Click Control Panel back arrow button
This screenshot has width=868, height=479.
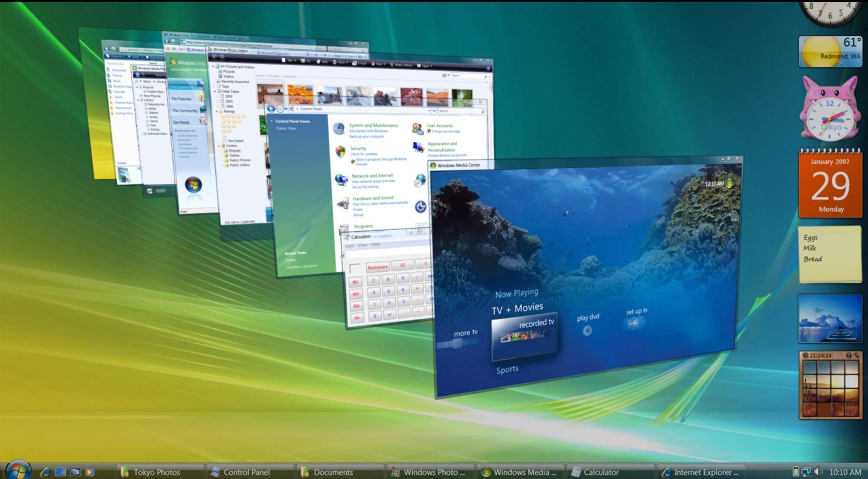[x=271, y=109]
